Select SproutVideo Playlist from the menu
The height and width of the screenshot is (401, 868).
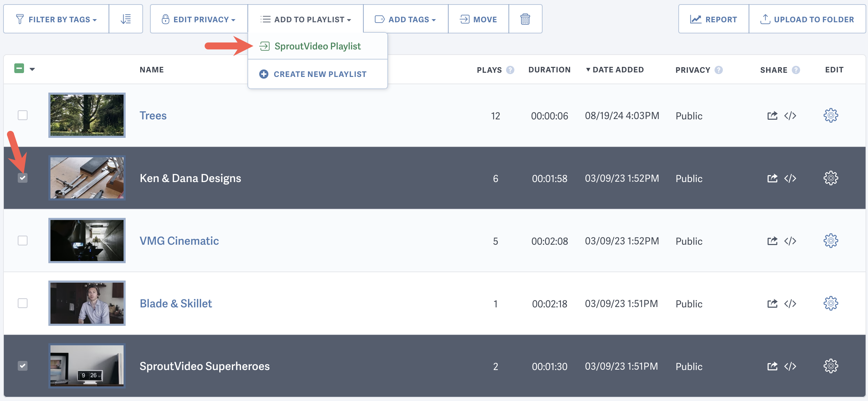click(x=317, y=46)
